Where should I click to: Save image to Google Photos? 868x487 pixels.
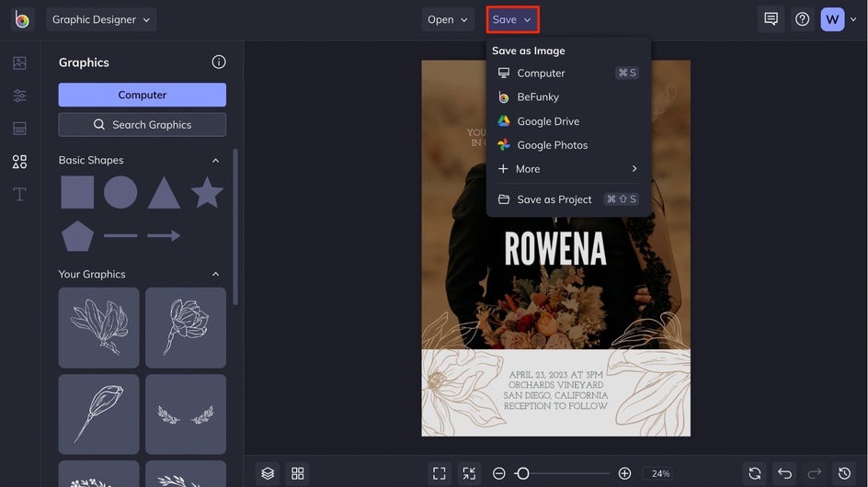(567, 145)
